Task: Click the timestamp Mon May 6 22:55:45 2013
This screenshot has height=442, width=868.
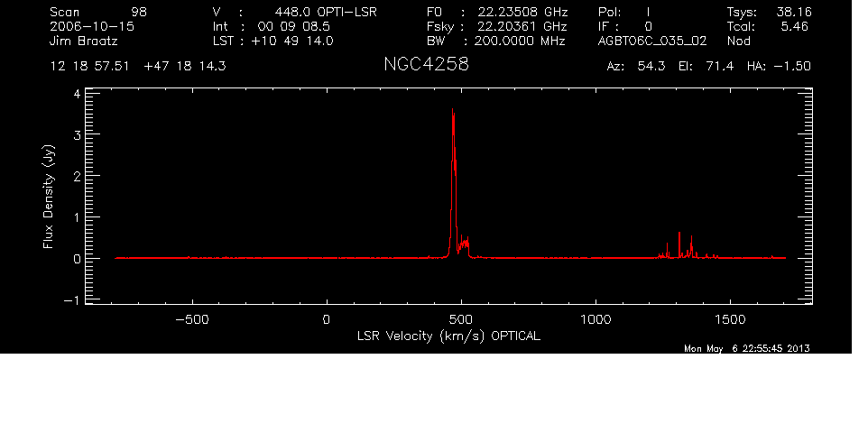Action: coord(747,348)
